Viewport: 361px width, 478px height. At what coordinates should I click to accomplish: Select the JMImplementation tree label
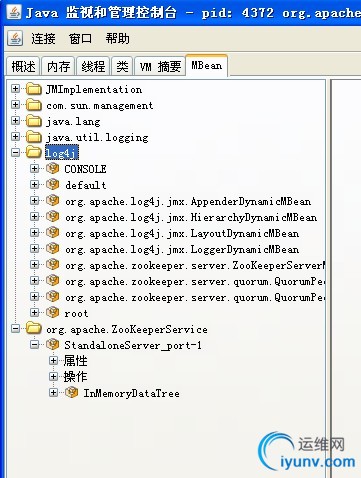coord(94,89)
